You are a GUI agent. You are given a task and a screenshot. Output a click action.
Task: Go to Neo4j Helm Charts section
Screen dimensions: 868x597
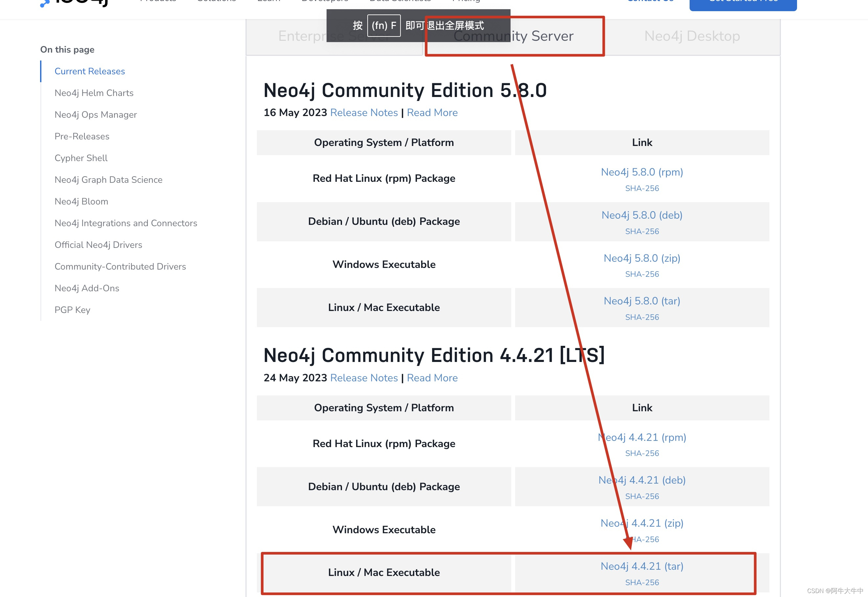pos(94,93)
